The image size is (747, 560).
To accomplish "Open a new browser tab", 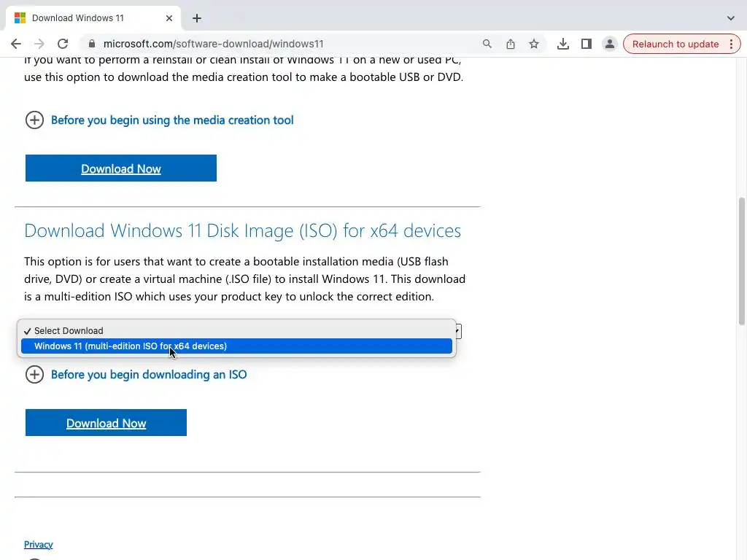I will click(x=197, y=18).
